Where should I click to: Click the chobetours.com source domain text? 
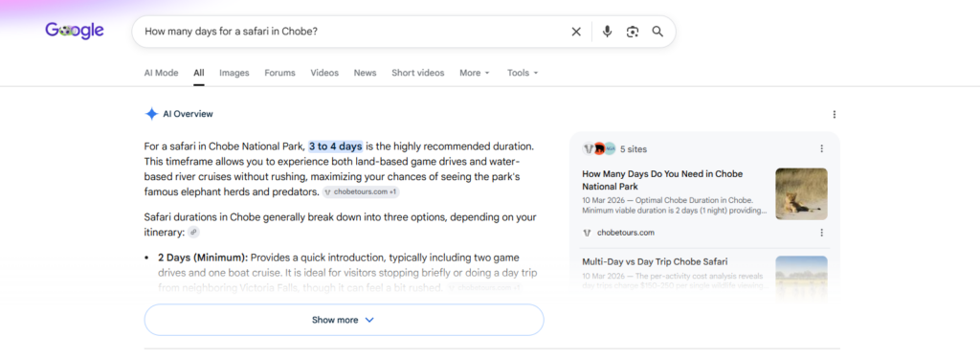click(626, 233)
